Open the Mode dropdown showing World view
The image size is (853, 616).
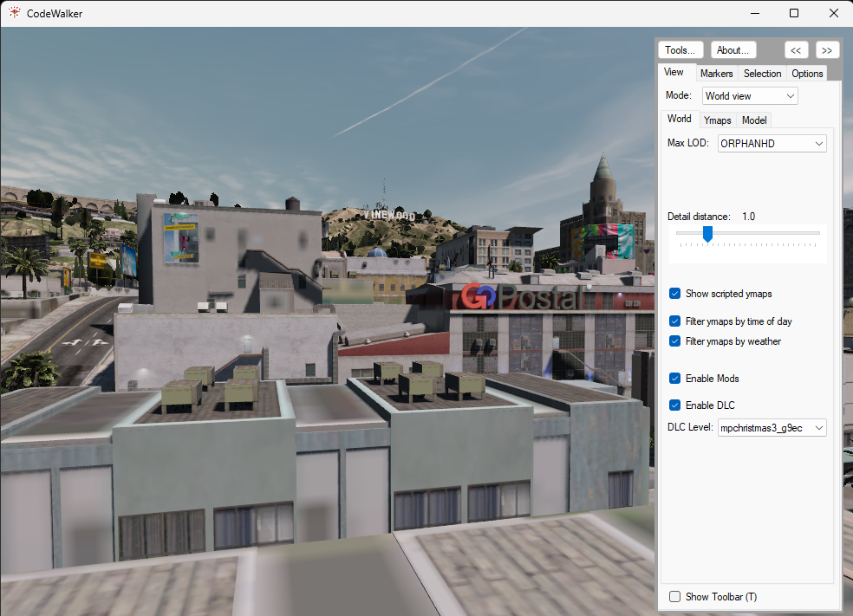click(750, 95)
